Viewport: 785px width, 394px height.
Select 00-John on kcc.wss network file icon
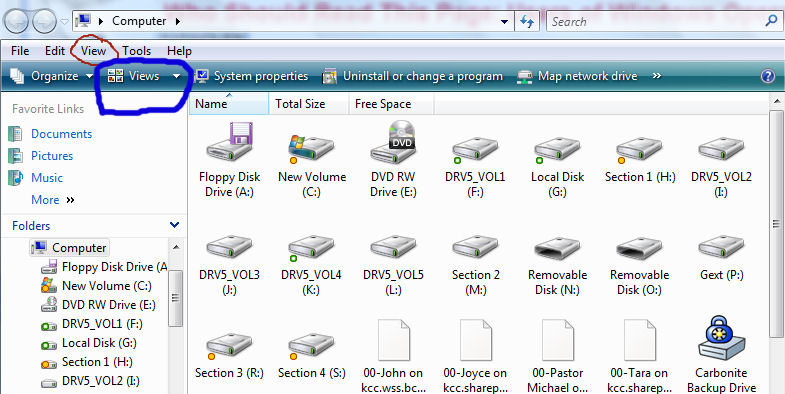[x=394, y=340]
